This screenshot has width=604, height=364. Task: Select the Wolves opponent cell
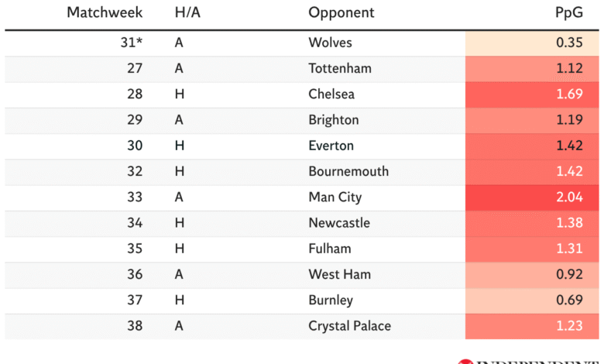click(330, 43)
